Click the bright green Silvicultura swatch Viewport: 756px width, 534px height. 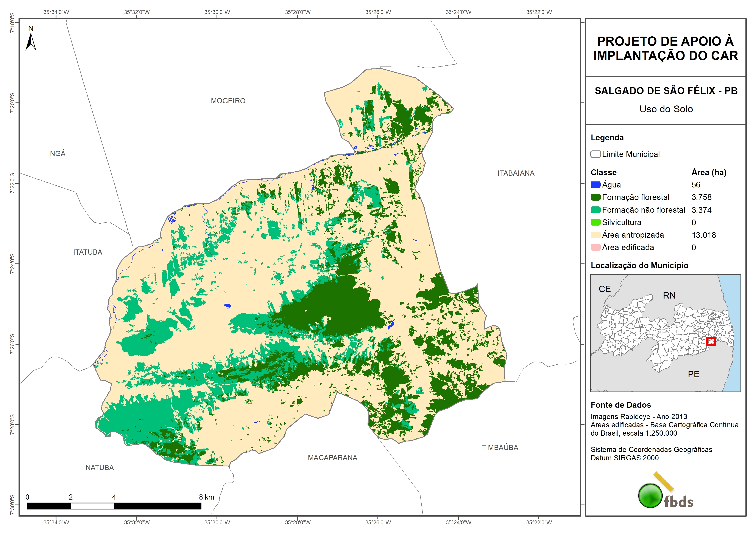(595, 222)
